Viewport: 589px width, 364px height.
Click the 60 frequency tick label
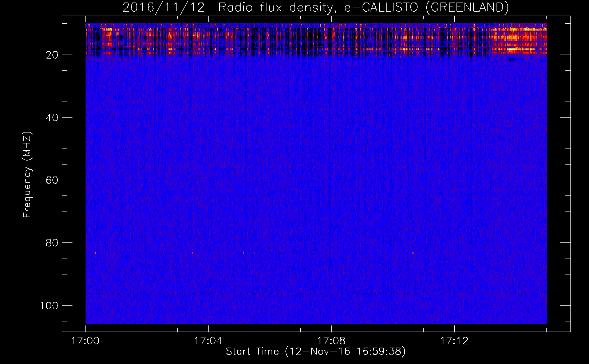(52, 180)
